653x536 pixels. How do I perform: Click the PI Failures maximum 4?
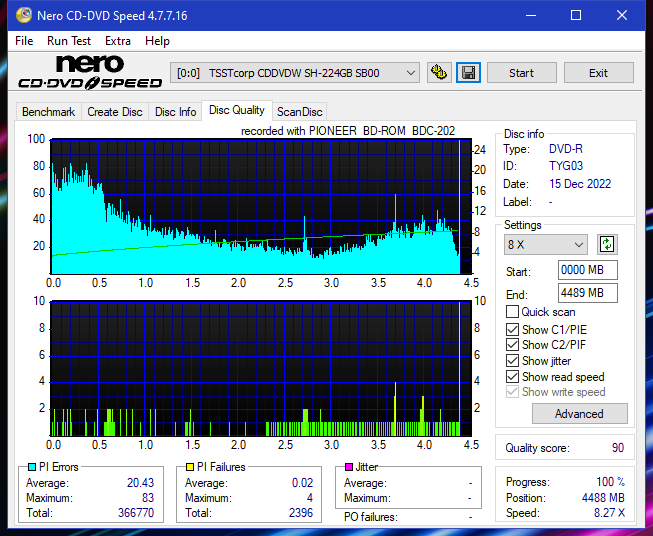click(310, 498)
